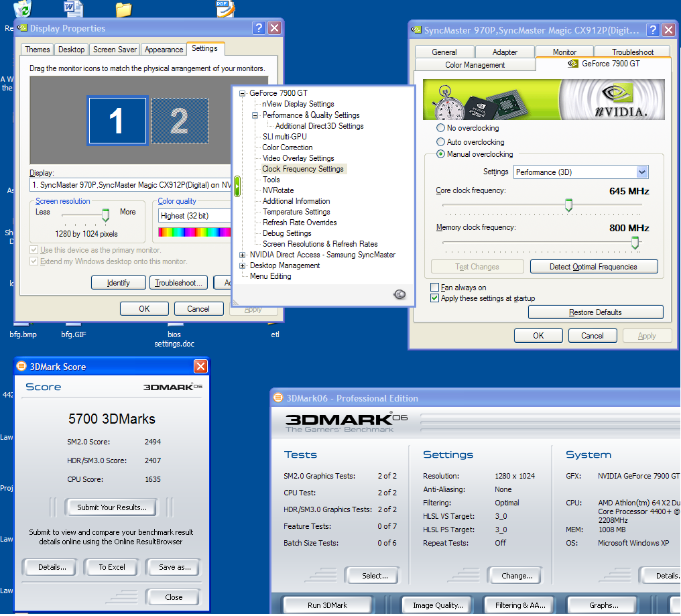Select Refresh Rate Overrides tree item
The height and width of the screenshot is (616, 681).
tap(300, 223)
